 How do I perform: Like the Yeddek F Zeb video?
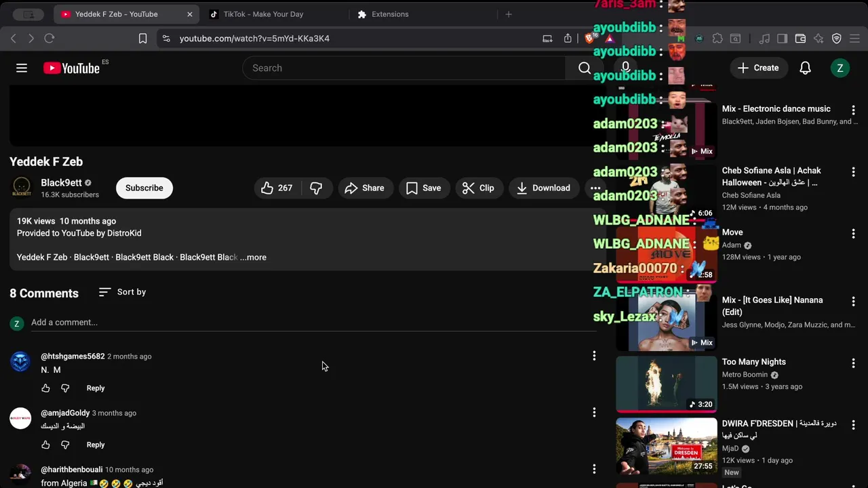point(277,188)
